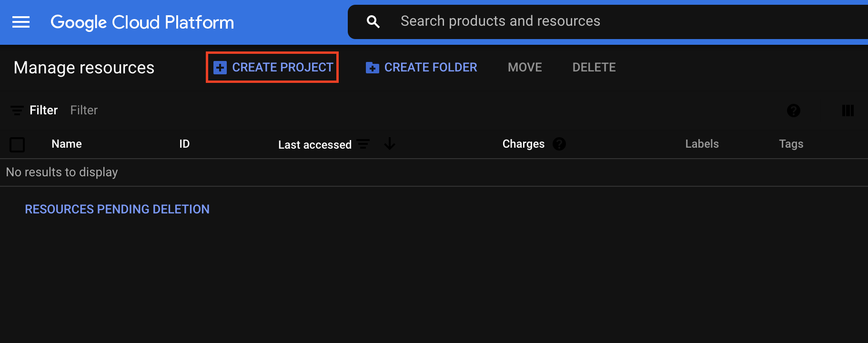The image size is (868, 343).
Task: Click the Create Folder icon
Action: pyautogui.click(x=372, y=68)
